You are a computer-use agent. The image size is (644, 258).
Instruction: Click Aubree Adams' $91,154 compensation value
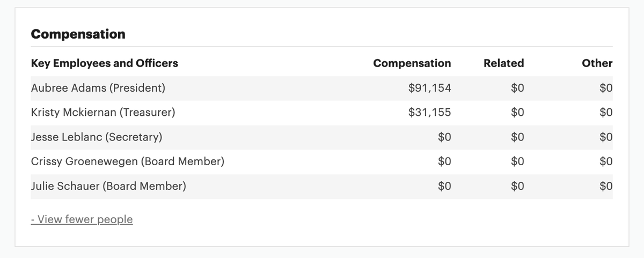click(x=430, y=88)
